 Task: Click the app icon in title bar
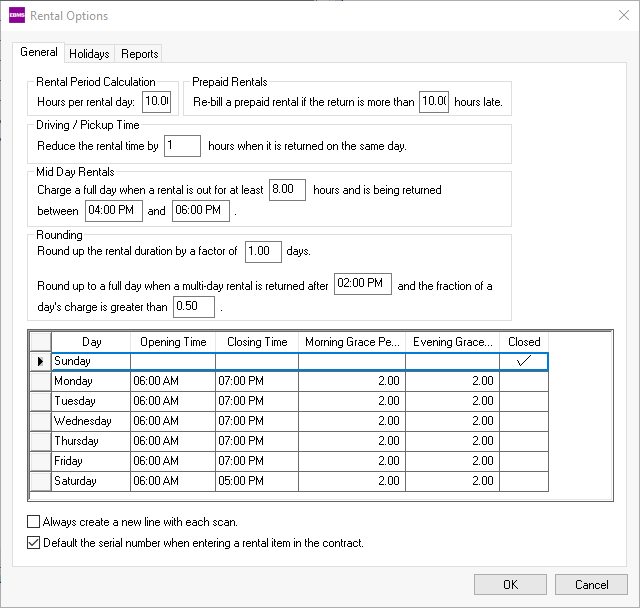16,16
